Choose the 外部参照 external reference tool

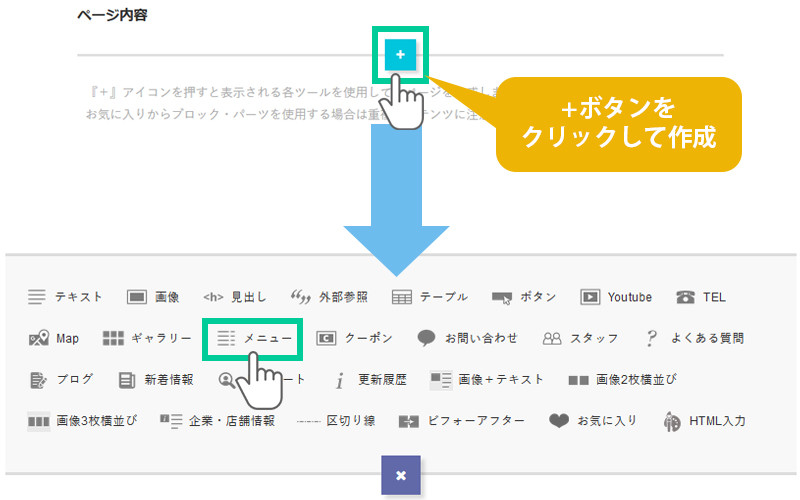pos(329,297)
